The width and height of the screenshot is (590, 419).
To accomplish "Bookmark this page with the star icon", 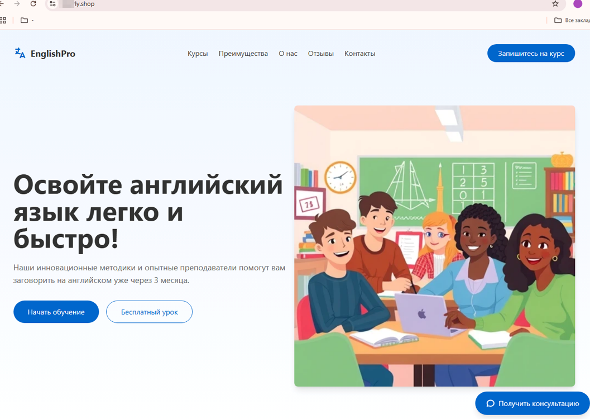I will click(555, 4).
